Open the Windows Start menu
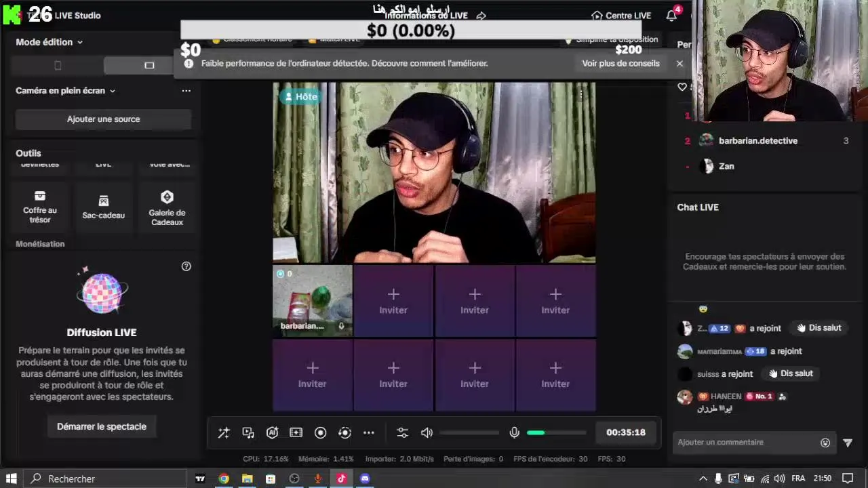This screenshot has width=868, height=488. [12, 479]
